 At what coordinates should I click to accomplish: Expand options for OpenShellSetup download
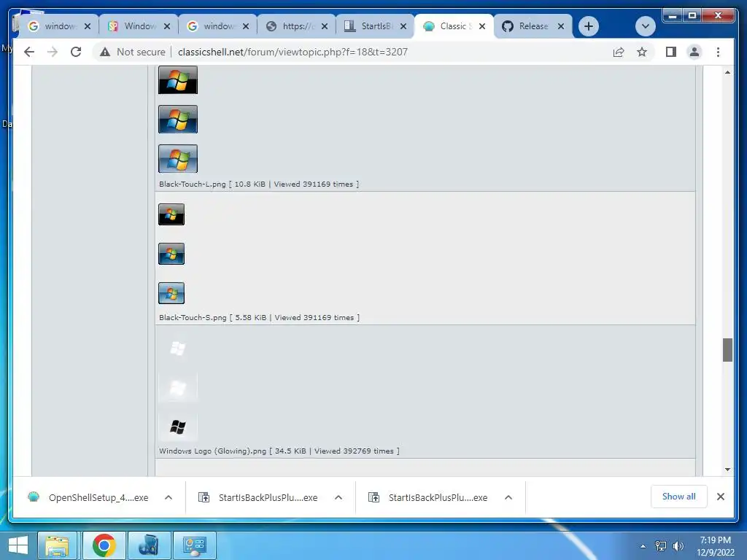[169, 497]
